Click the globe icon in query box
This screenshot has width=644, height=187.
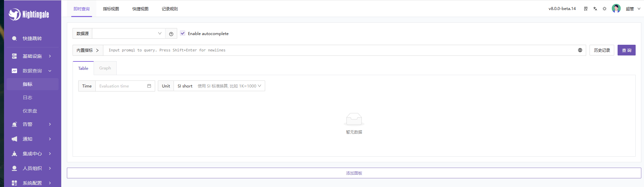(x=580, y=50)
